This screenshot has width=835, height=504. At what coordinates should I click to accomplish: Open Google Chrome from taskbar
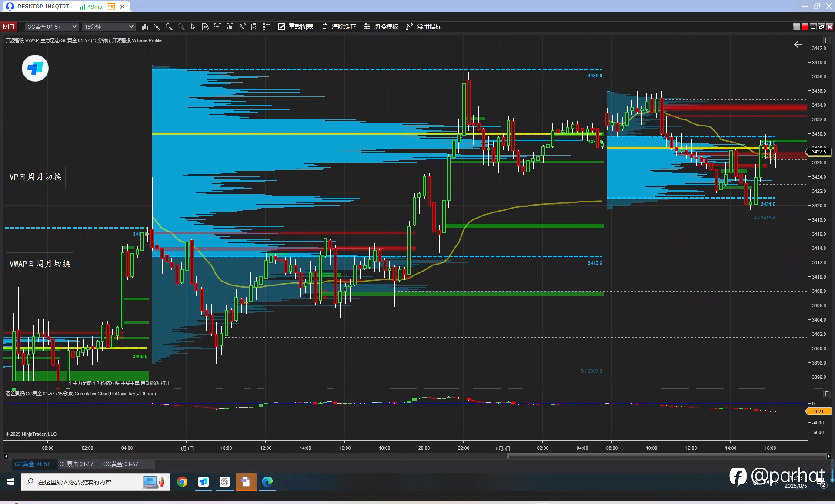[182, 482]
